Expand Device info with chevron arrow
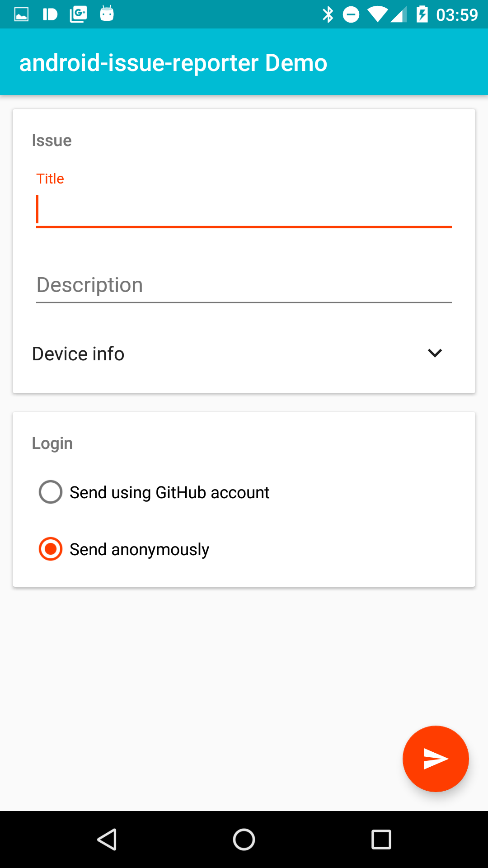 click(435, 353)
